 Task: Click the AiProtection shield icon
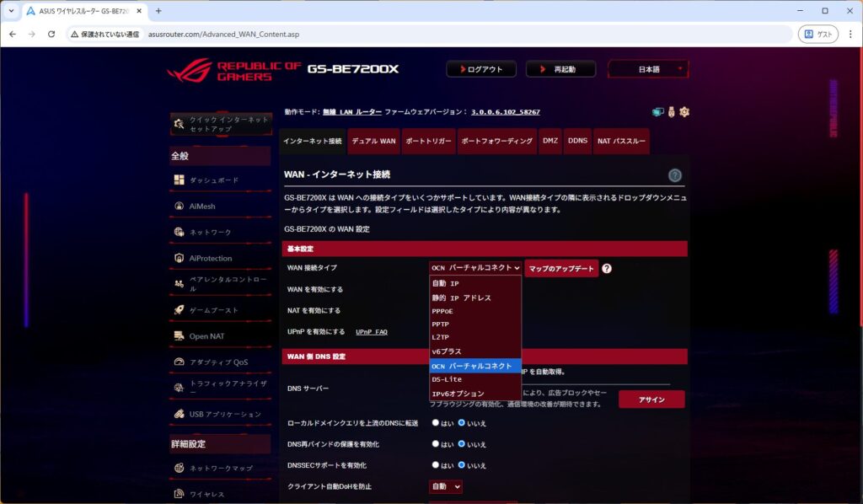[x=180, y=258]
